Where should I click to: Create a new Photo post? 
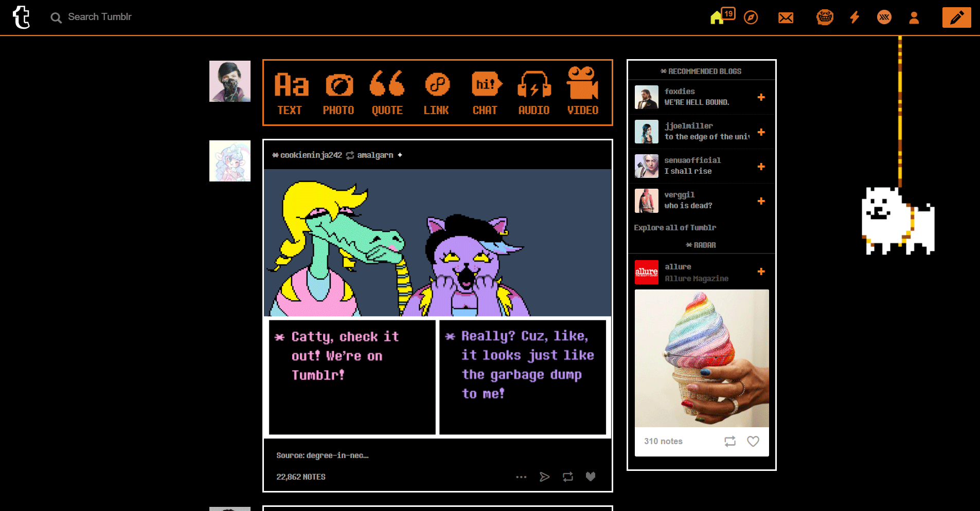coord(338,93)
